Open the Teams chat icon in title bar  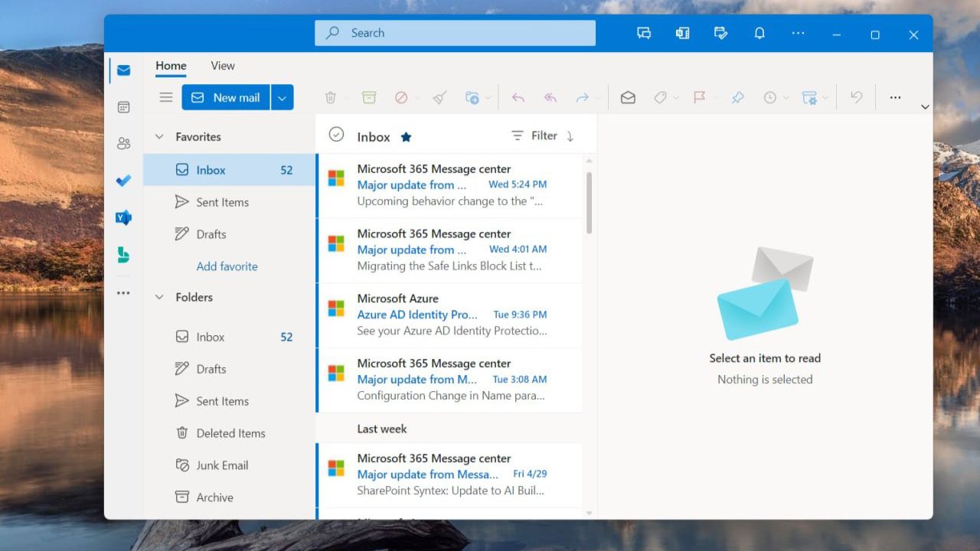(644, 34)
